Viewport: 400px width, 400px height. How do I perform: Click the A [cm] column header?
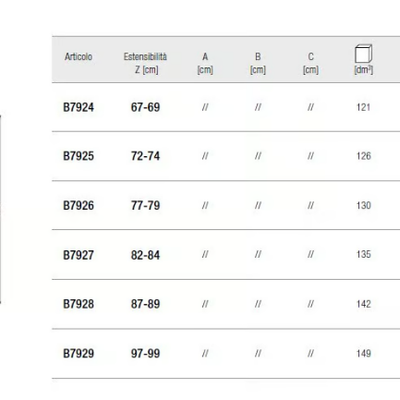[205, 63]
